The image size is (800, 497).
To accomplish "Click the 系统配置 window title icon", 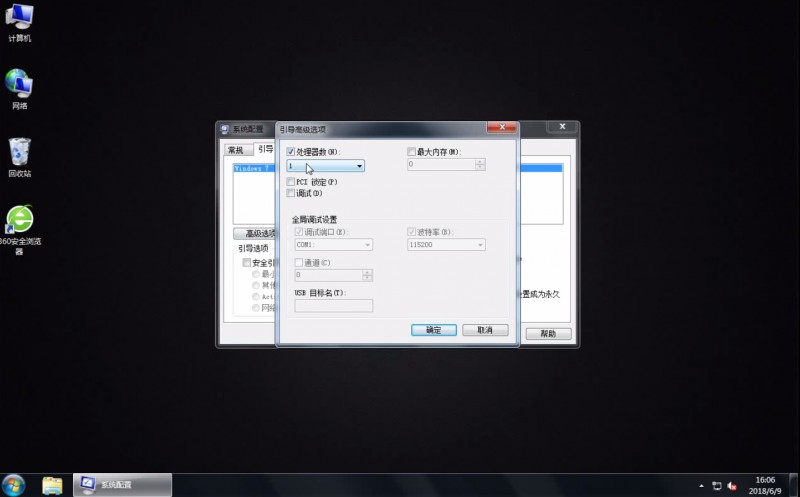I will pyautogui.click(x=224, y=129).
